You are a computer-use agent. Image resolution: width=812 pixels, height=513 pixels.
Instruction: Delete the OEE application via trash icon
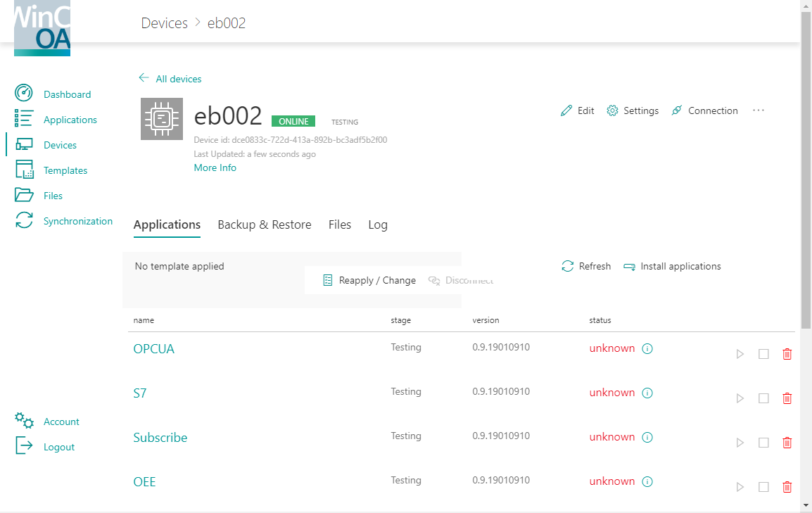787,487
